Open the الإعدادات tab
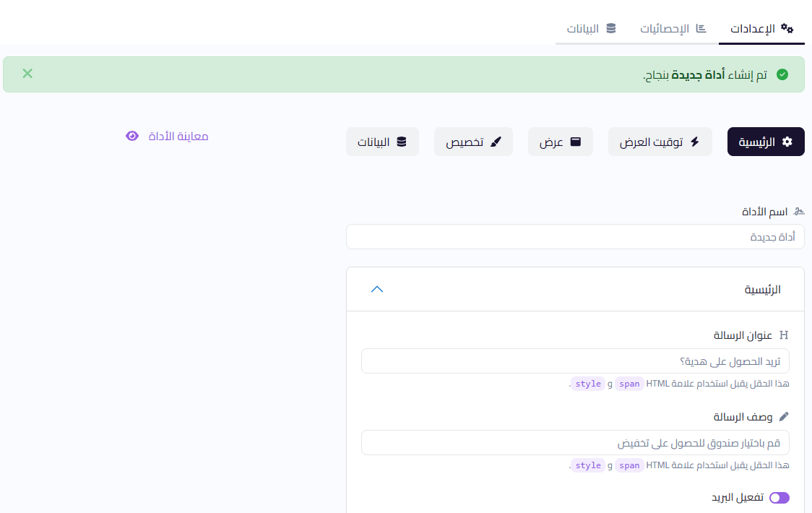This screenshot has width=812, height=513. [761, 28]
